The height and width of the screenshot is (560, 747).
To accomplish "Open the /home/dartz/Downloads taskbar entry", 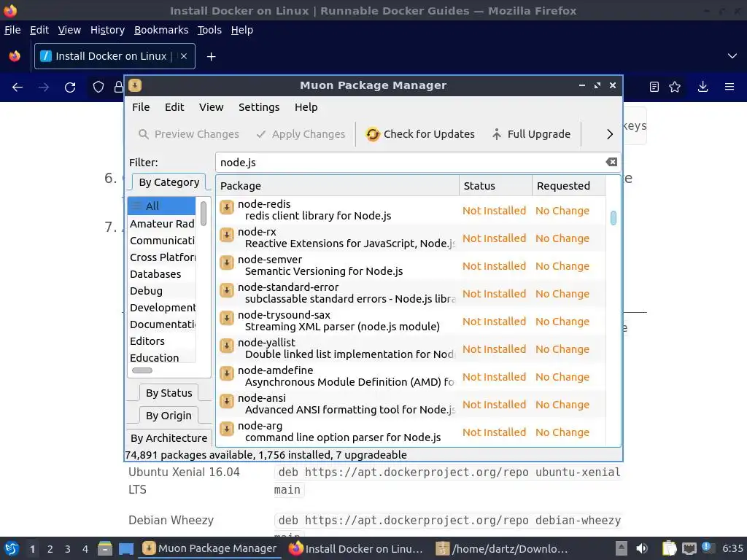I will (502, 548).
